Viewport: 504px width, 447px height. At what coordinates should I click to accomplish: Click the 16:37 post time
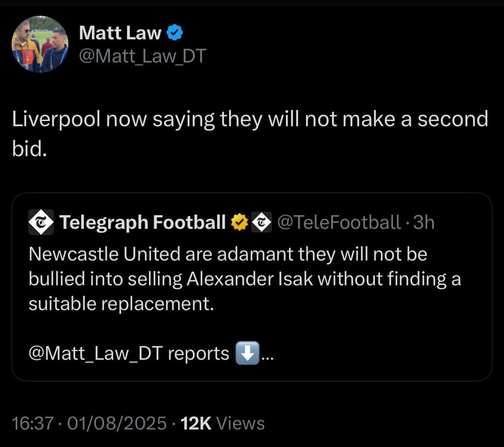tap(33, 424)
